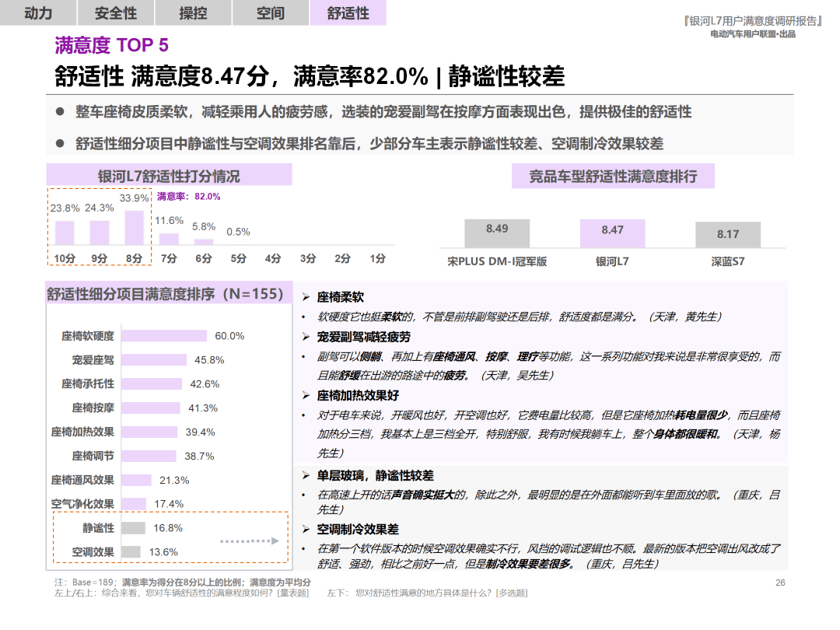The width and height of the screenshot is (840, 630).
Task: Click the 4分 axis label
Action: point(273,258)
